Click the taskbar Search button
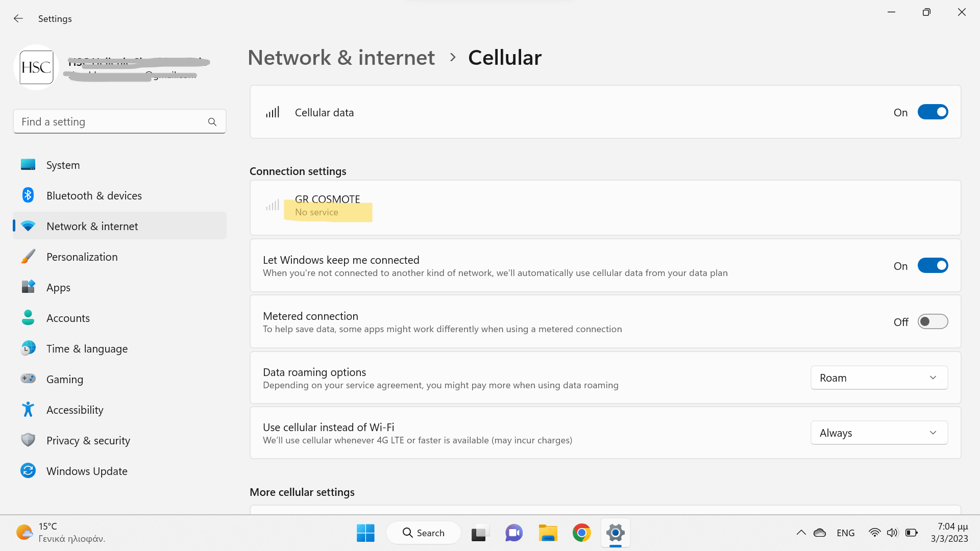This screenshot has height=551, width=980. click(423, 533)
